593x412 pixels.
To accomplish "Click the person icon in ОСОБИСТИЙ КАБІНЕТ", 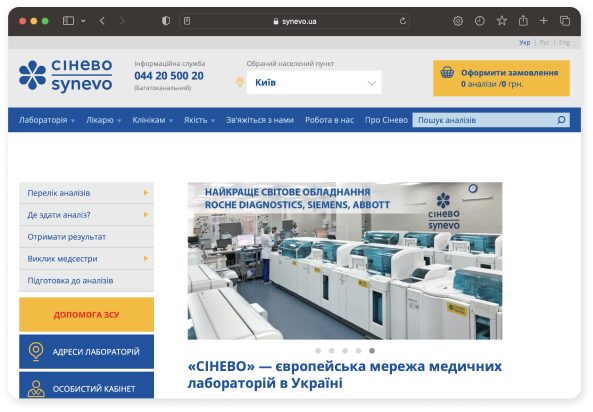I will click(36, 389).
